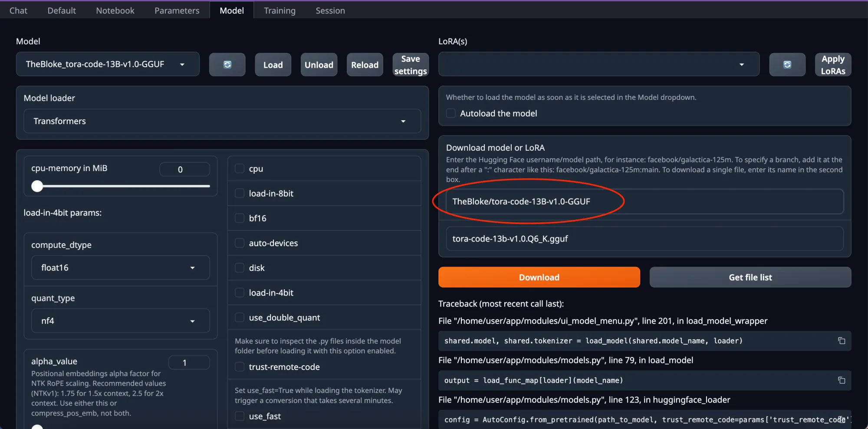Copy the load_func_map code line
Image resolution: width=868 pixels, height=429 pixels.
pos(842,380)
